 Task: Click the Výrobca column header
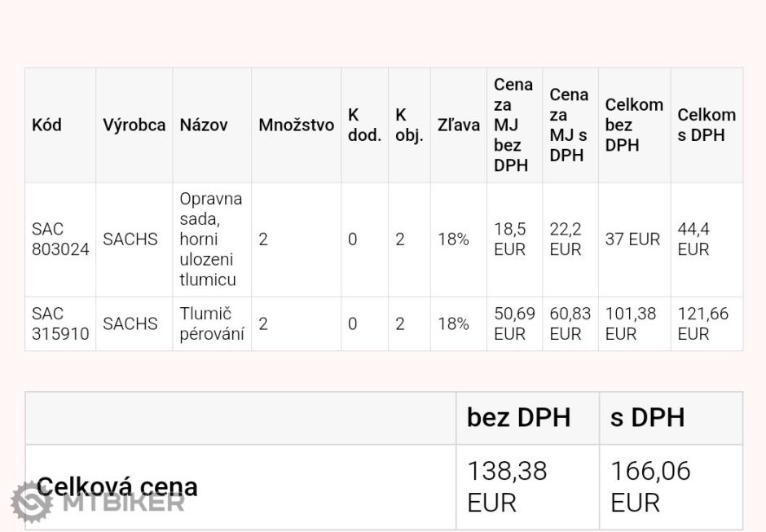click(x=134, y=125)
